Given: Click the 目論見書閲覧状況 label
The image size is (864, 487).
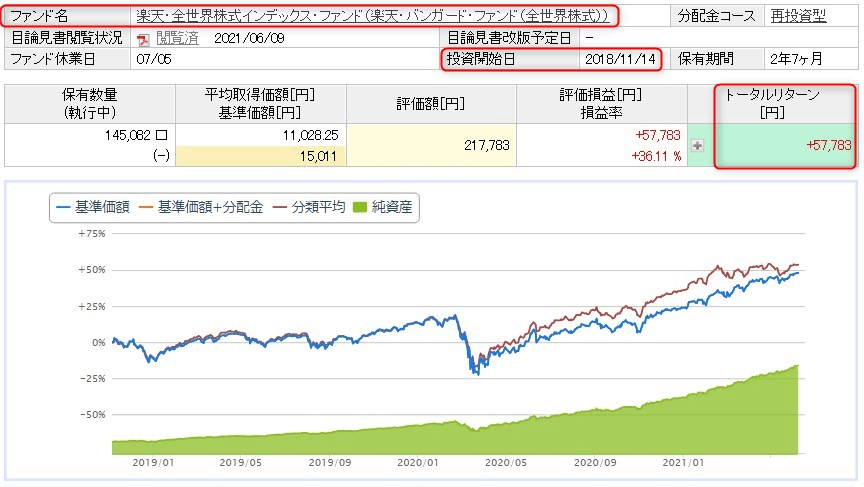Looking at the screenshot, I should [x=67, y=38].
